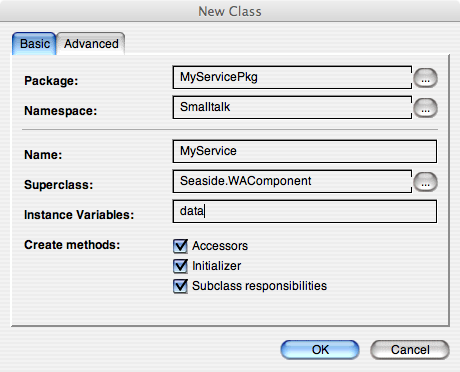This screenshot has height=372, width=460.
Task: Select the Basic tab
Action: click(35, 44)
